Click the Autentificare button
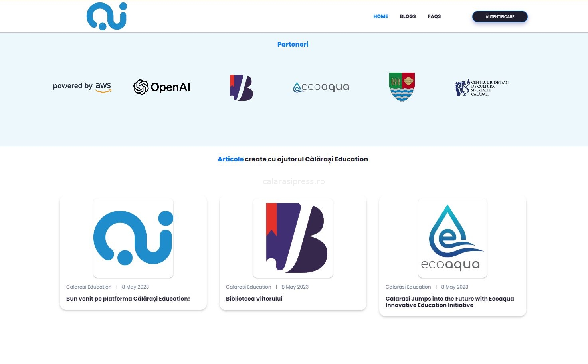The image size is (588, 364). 500,16
